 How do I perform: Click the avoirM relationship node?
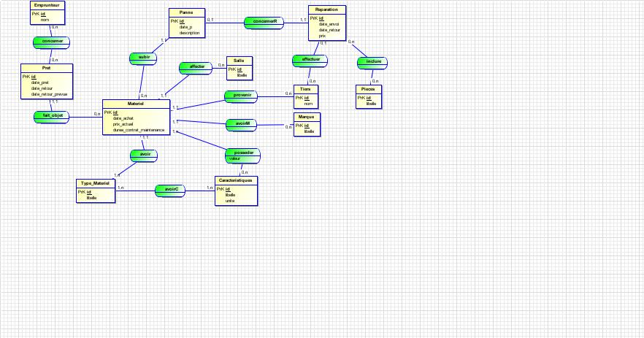point(242,124)
